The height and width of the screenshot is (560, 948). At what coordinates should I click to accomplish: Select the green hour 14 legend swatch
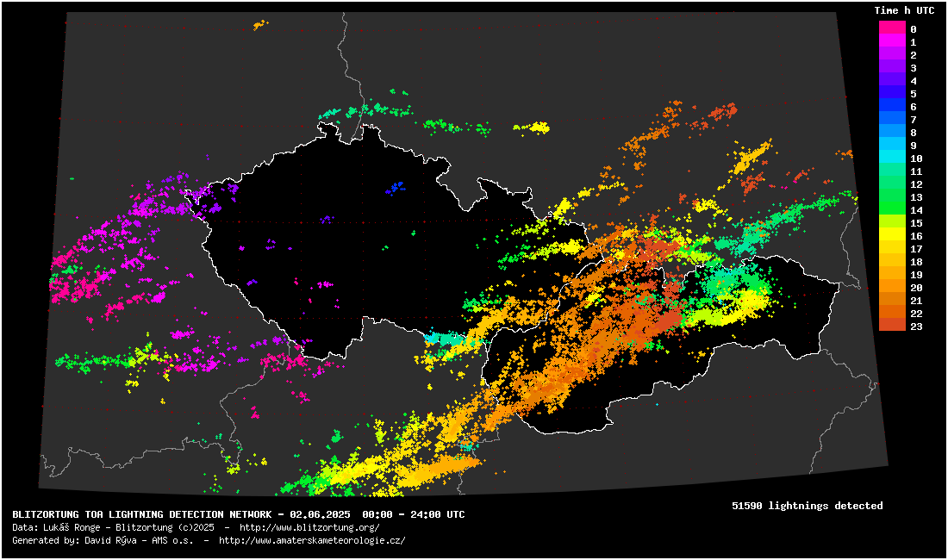pyautogui.click(x=892, y=210)
